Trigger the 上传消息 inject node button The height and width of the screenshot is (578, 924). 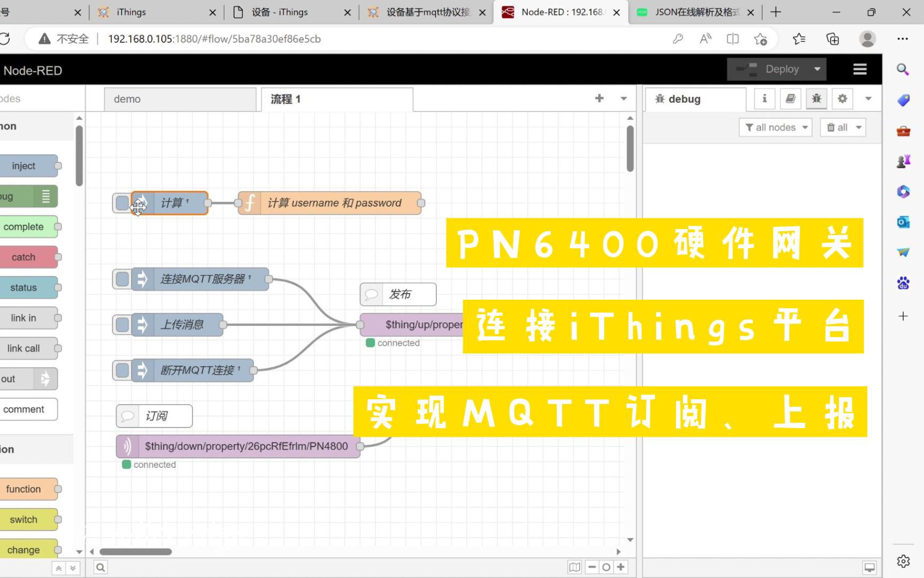tap(122, 324)
